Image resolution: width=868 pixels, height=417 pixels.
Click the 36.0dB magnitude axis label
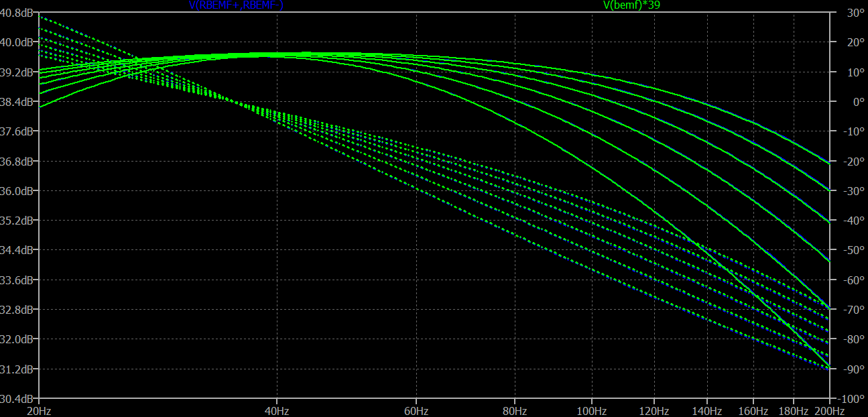[18, 191]
